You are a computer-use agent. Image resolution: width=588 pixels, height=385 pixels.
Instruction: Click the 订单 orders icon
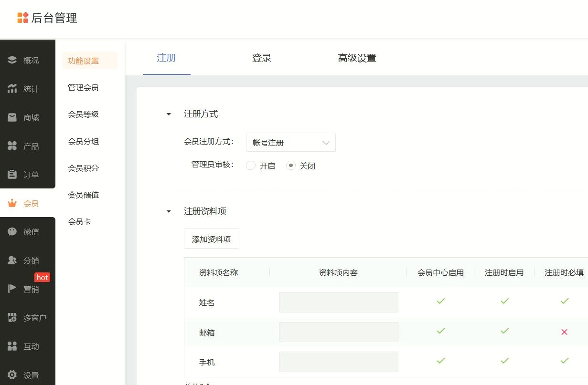tap(12, 175)
